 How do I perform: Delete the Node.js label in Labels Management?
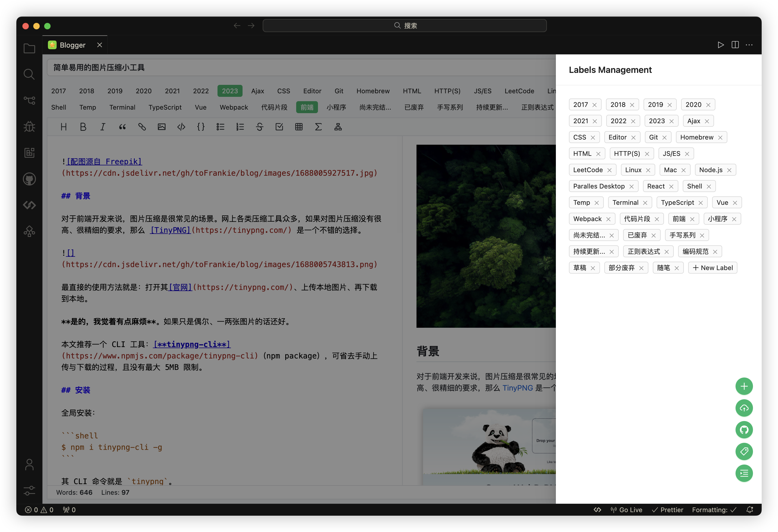click(729, 170)
